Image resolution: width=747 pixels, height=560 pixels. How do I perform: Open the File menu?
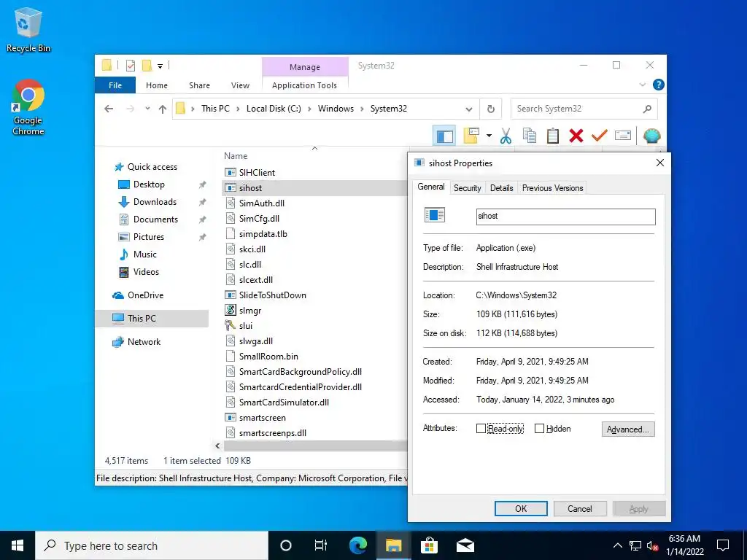115,85
